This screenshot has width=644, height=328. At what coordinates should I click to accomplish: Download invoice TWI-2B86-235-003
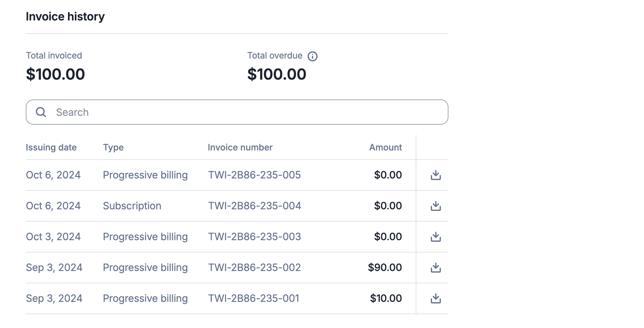pos(436,237)
